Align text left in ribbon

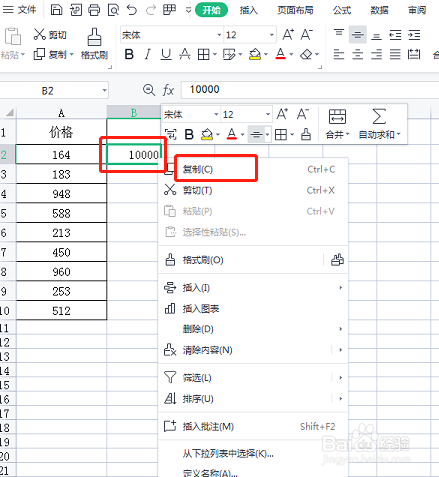tap(339, 54)
